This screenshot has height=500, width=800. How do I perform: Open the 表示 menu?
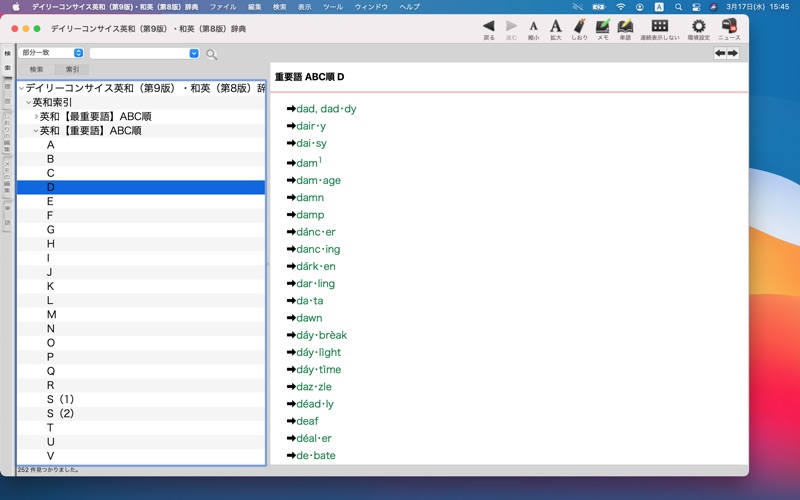pyautogui.click(x=305, y=7)
